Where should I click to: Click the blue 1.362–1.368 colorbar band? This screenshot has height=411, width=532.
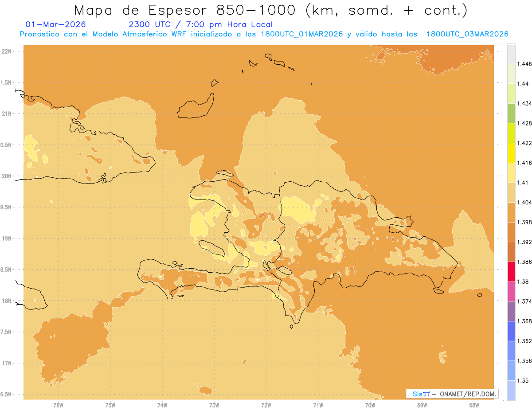pyautogui.click(x=511, y=331)
